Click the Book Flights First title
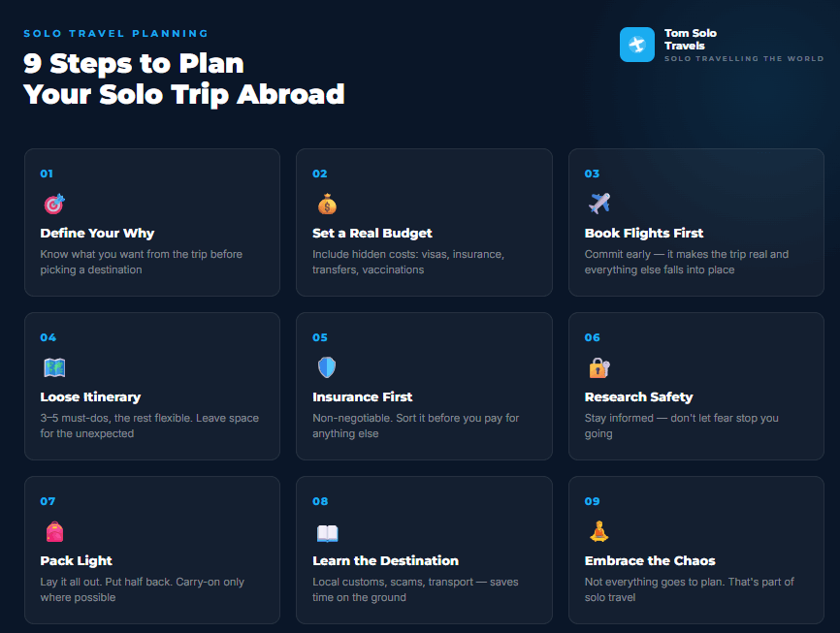The height and width of the screenshot is (633, 840). point(644,233)
